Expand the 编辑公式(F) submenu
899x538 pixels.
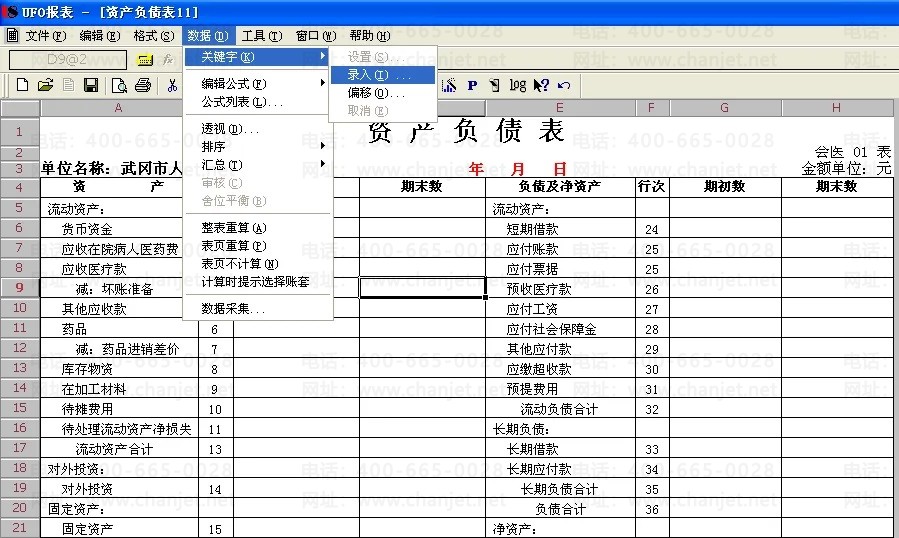[257, 84]
